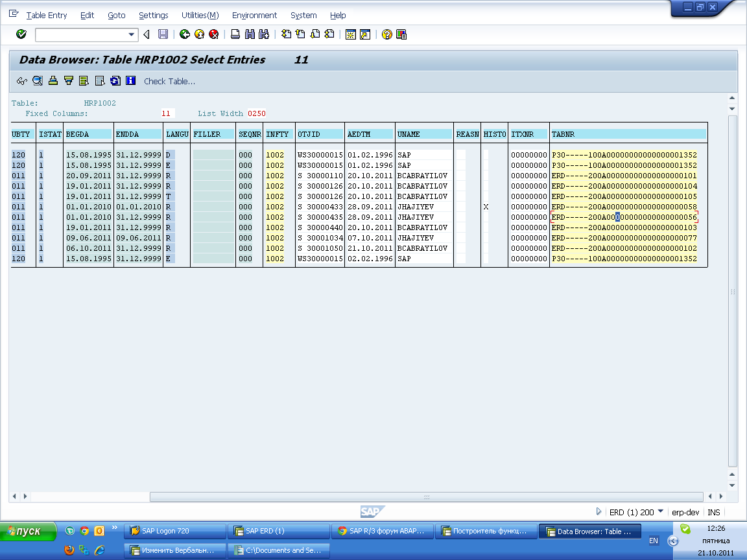Click the Choose details magnifier icon
The height and width of the screenshot is (560, 747).
(38, 81)
